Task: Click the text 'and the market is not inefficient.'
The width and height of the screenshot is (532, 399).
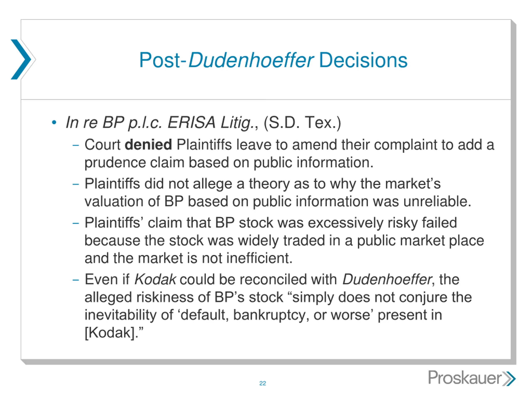Action: coord(188,258)
